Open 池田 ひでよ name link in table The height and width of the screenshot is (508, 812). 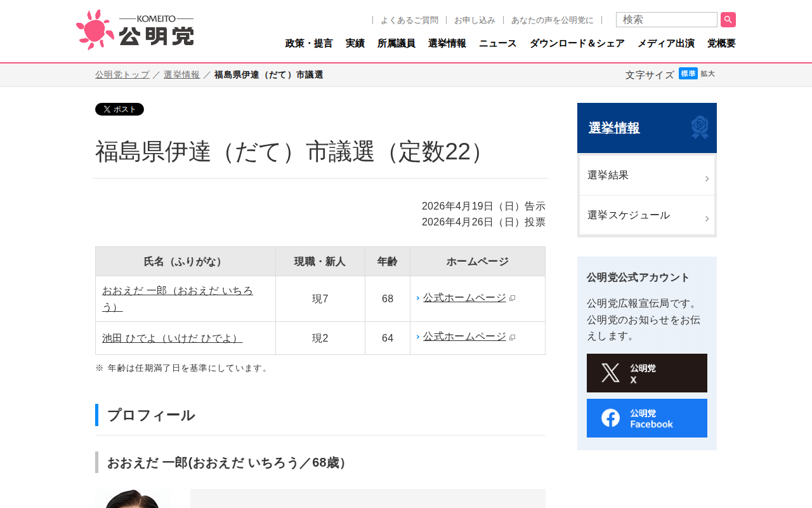click(173, 338)
